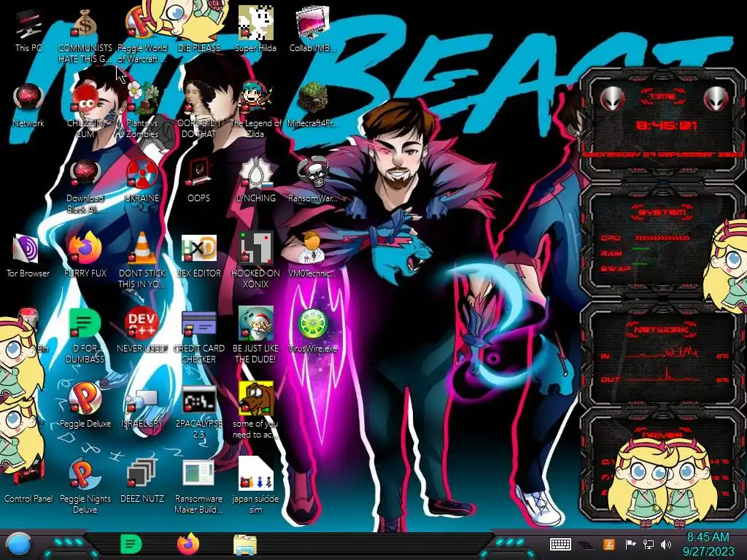Open the OOPS Alienware laptop shortcut
Image resolution: width=747 pixels, height=560 pixels.
click(x=198, y=180)
